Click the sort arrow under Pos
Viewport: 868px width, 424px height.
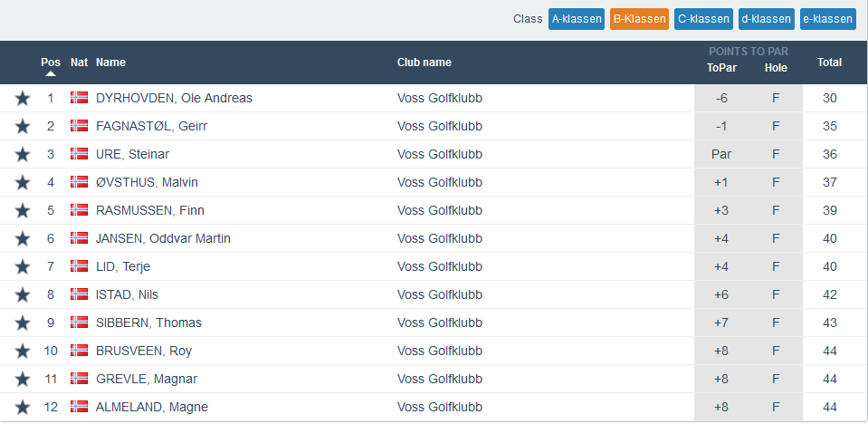51,74
